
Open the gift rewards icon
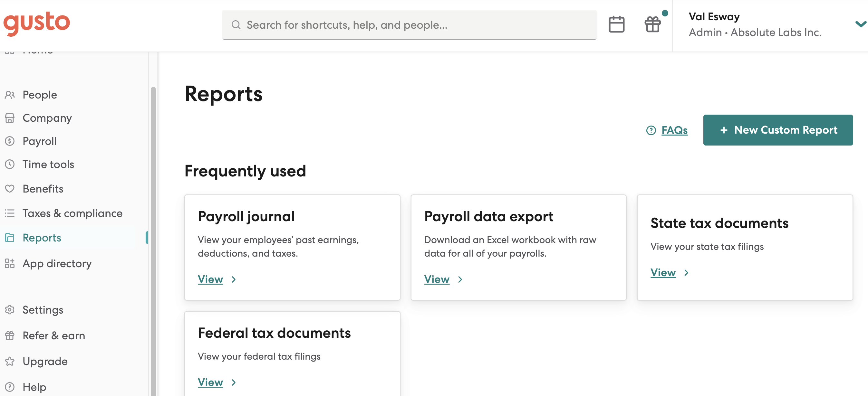(652, 24)
